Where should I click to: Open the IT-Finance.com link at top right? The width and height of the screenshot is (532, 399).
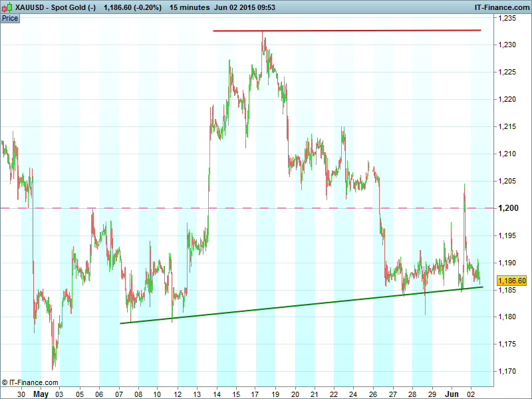[500, 8]
